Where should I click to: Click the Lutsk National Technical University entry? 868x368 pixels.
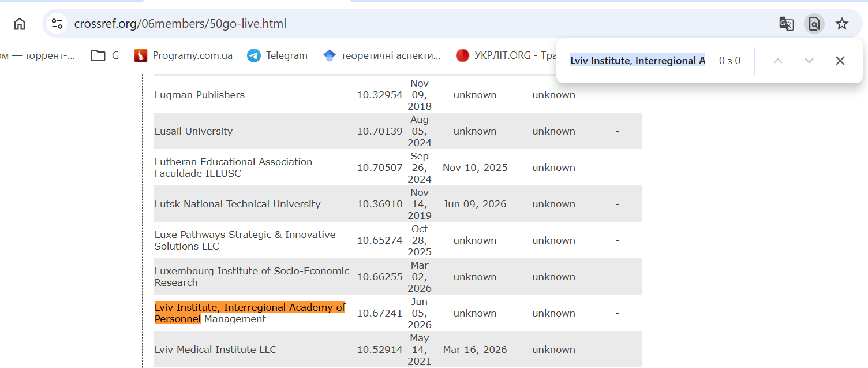(238, 204)
